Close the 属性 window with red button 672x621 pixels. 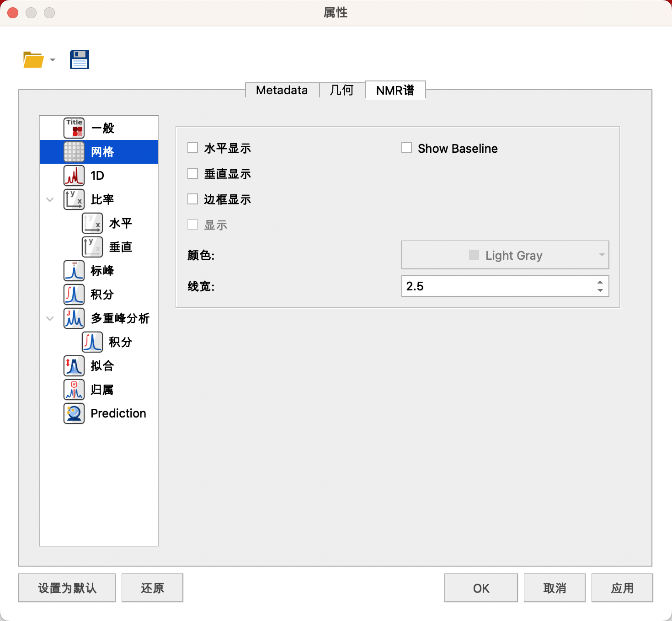click(x=13, y=13)
